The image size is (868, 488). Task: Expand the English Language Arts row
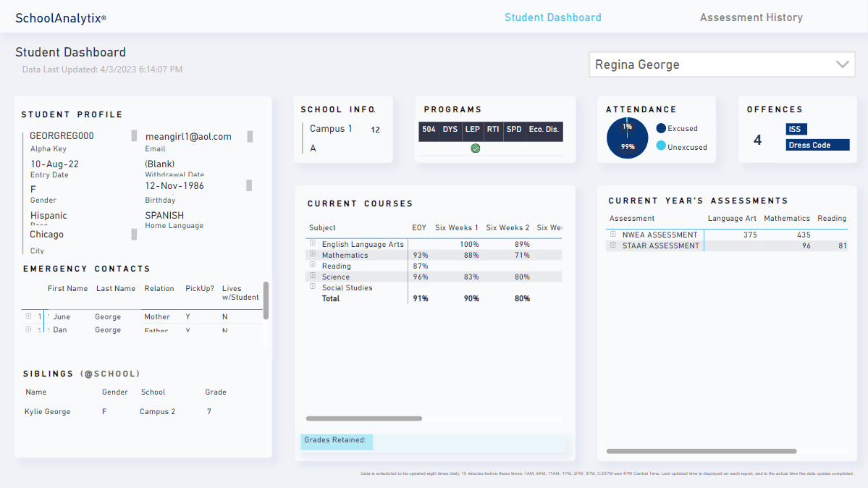[313, 243]
